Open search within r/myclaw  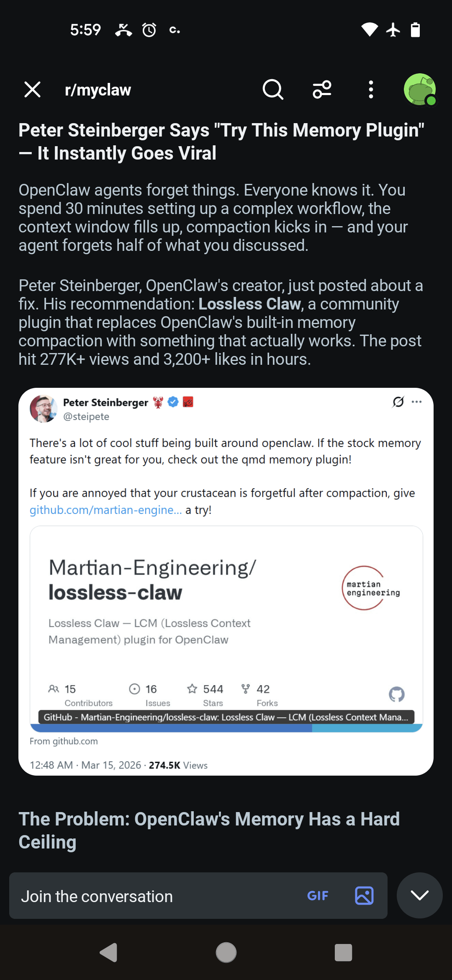(x=272, y=89)
